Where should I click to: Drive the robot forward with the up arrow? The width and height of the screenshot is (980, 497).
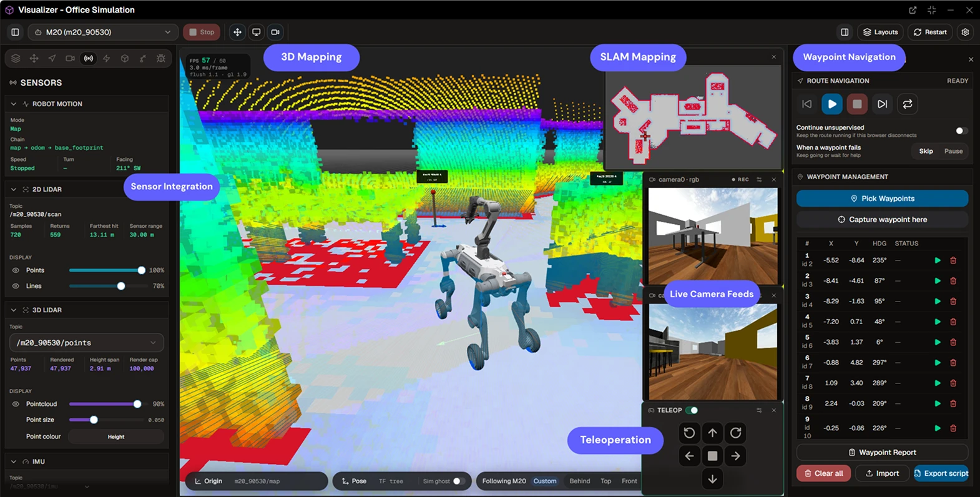(x=712, y=433)
